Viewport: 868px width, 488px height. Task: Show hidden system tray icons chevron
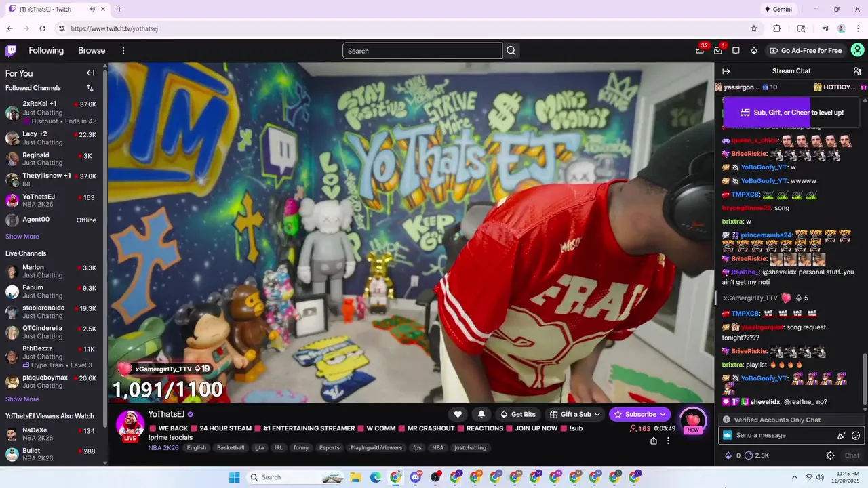click(794, 477)
